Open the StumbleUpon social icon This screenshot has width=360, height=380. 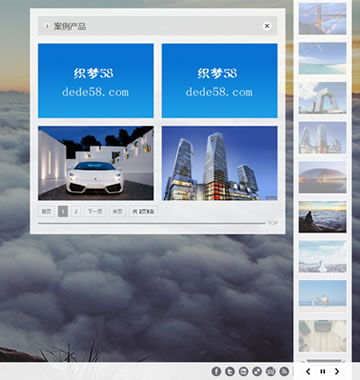[271, 371]
